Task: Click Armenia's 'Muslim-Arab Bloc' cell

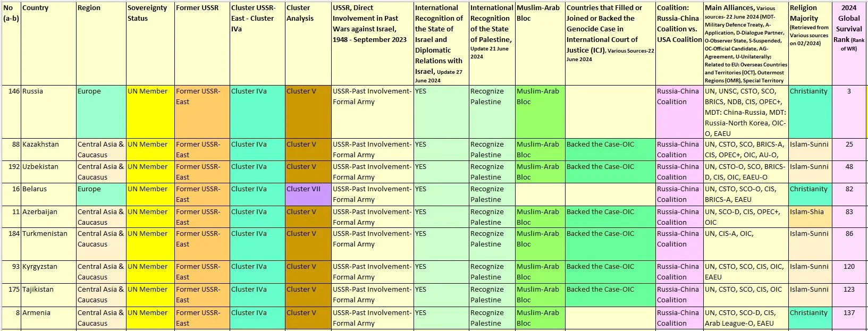Action: pyautogui.click(x=540, y=318)
